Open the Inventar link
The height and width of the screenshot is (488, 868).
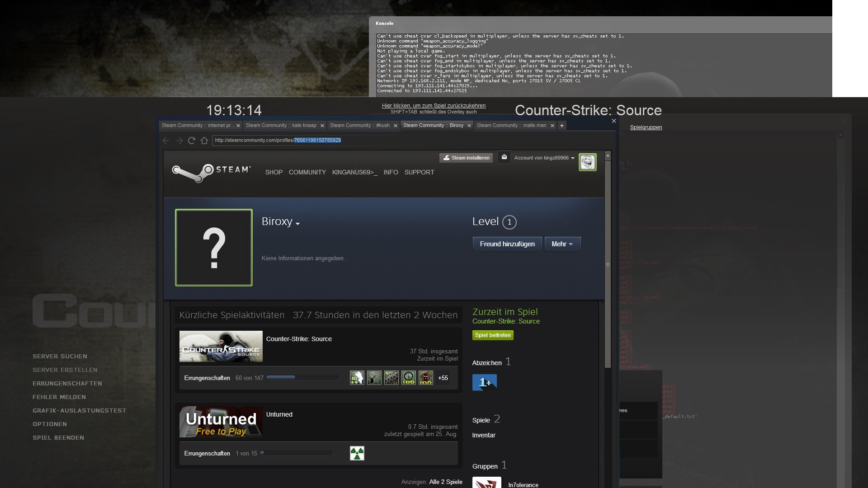(x=484, y=435)
